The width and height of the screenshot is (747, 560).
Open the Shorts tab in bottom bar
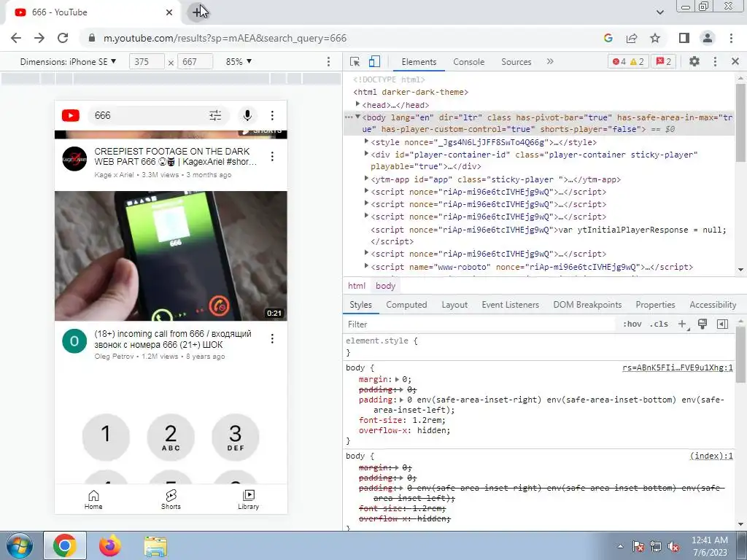(x=171, y=499)
